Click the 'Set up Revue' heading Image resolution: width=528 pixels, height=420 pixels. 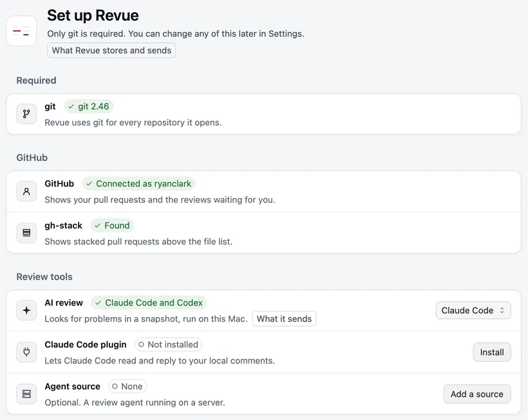click(93, 15)
